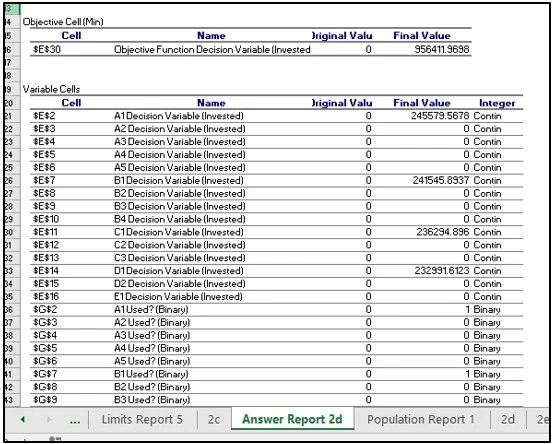Click the previous sheet navigation arrow
This screenshot has height=444, width=552.
[x=23, y=419]
